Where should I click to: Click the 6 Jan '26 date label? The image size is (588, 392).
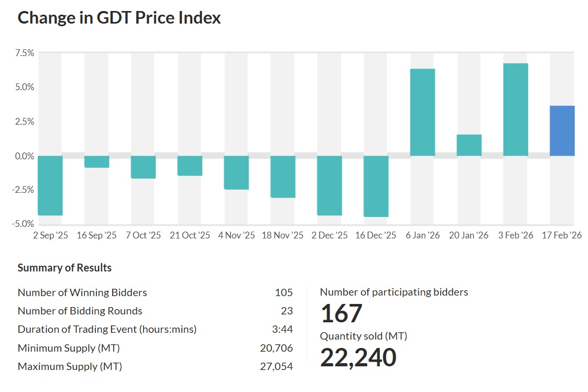(x=422, y=235)
